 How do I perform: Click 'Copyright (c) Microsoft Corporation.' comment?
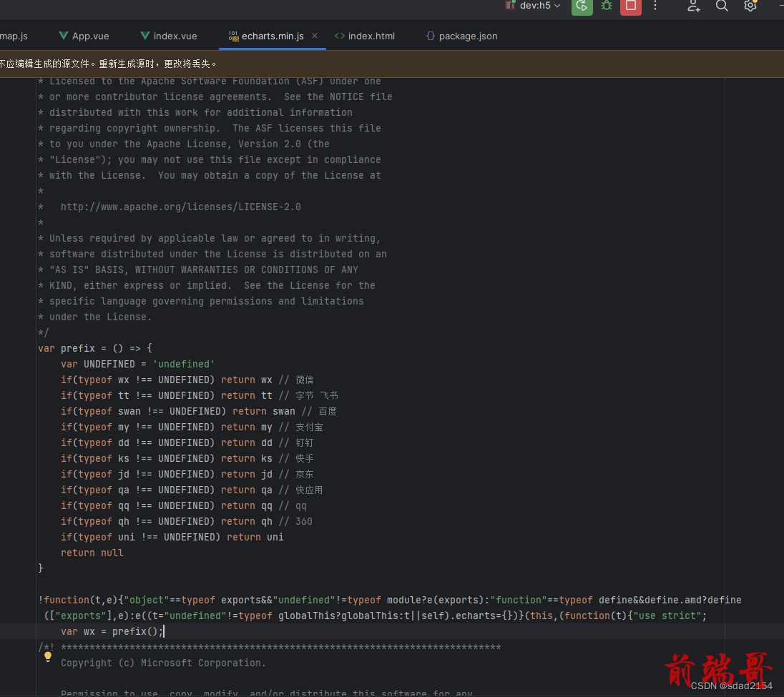coord(163,663)
